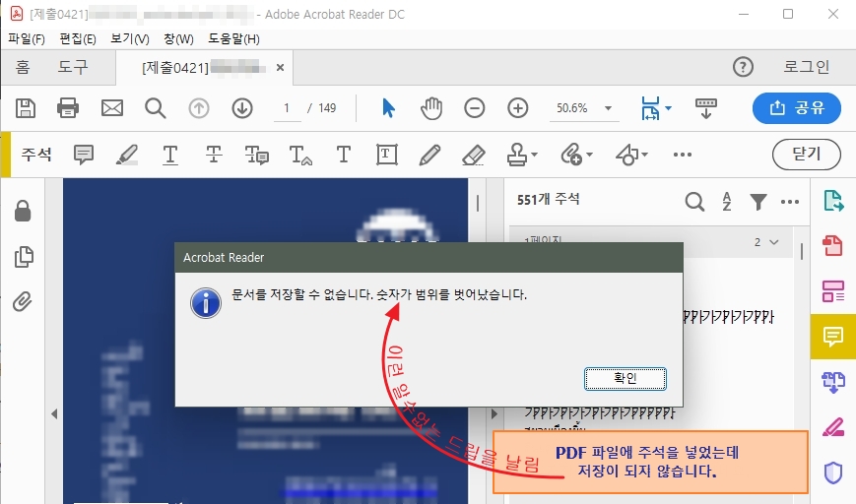Select the Underline text tool

click(170, 155)
